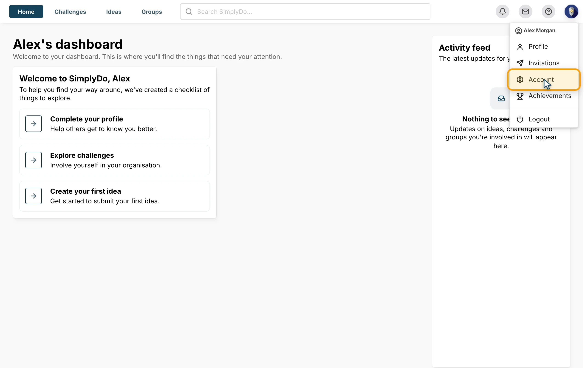Screen dimensions: 588x368
Task: Click the paper plane Invitations icon
Action: pyautogui.click(x=520, y=63)
